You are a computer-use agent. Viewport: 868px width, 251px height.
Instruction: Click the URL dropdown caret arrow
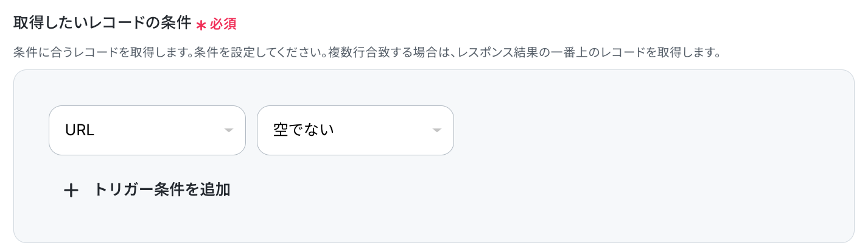(228, 130)
